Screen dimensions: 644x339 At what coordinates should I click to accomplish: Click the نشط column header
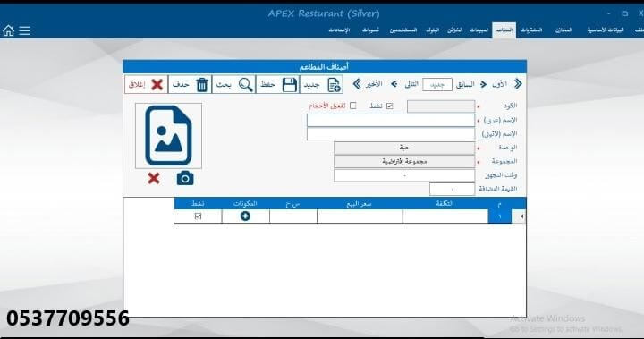pos(198,203)
